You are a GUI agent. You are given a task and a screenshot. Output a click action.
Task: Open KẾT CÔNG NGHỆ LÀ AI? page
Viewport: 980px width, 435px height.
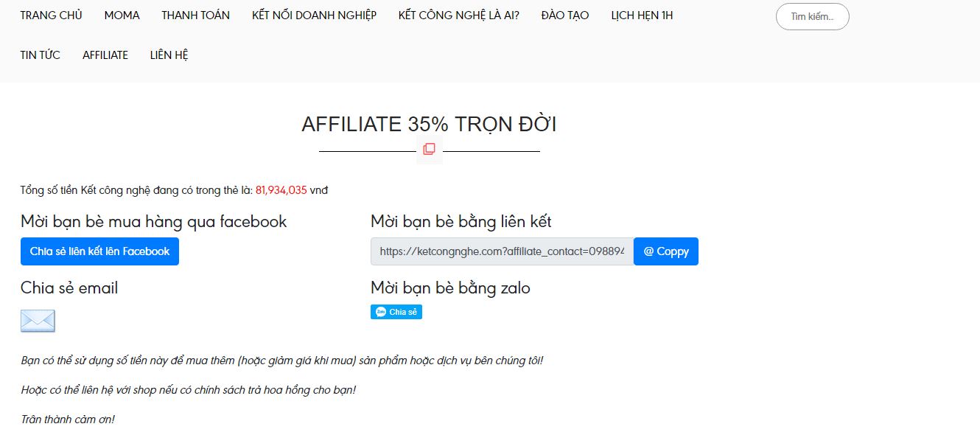point(458,15)
